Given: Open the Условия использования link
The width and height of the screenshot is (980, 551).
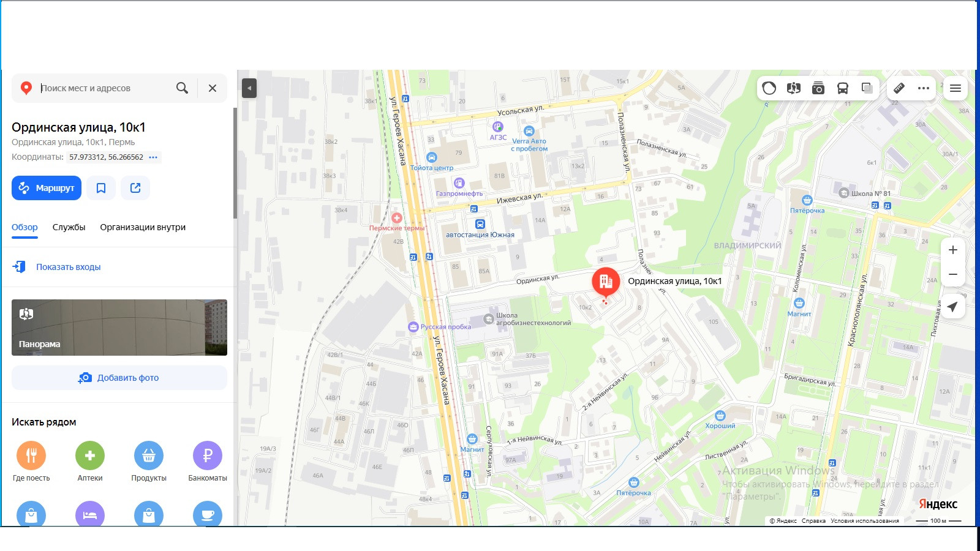Looking at the screenshot, I should [x=865, y=521].
